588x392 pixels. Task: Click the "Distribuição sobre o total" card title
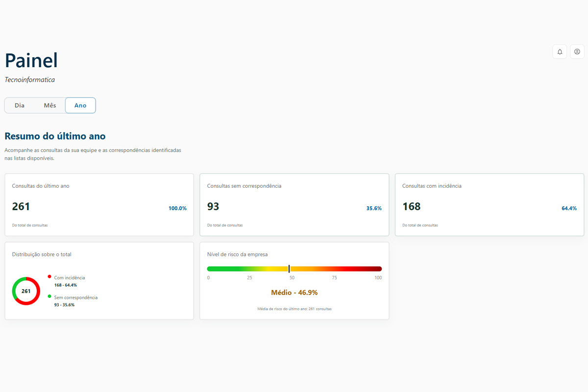[x=42, y=254]
